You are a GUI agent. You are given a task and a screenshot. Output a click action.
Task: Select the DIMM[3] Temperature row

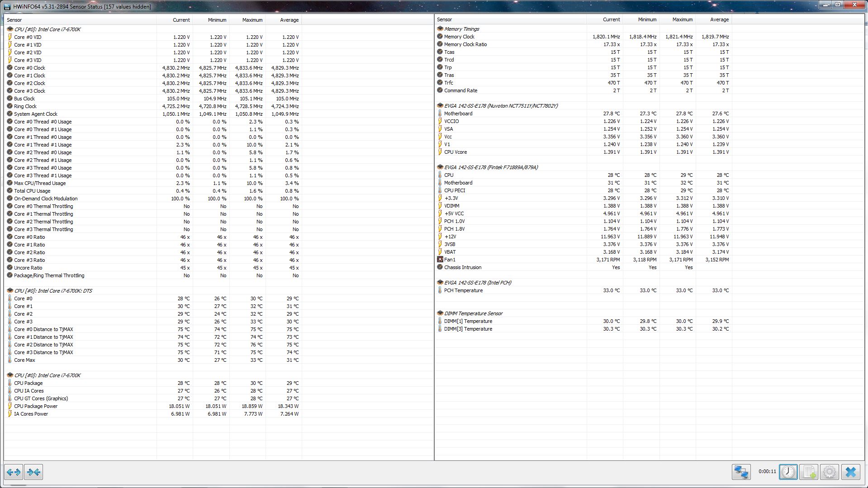coord(583,329)
